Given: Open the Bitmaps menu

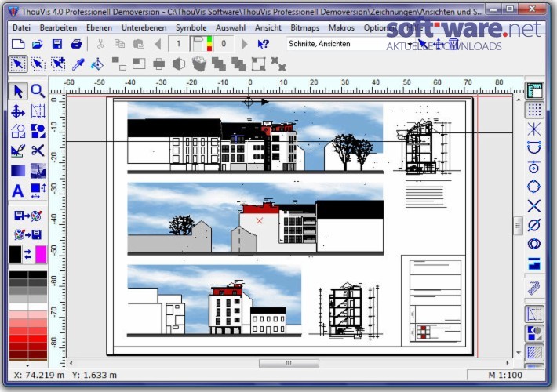Looking at the screenshot, I should click(x=305, y=27).
